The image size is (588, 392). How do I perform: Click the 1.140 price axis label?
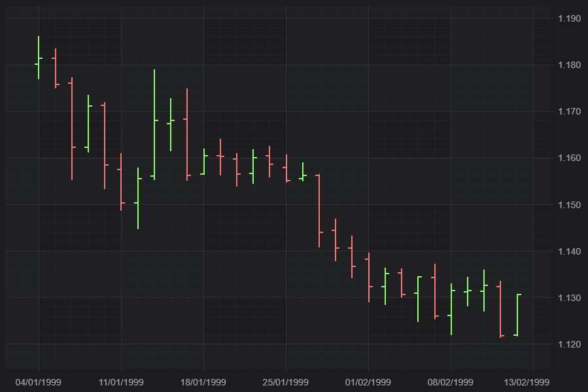pos(569,251)
